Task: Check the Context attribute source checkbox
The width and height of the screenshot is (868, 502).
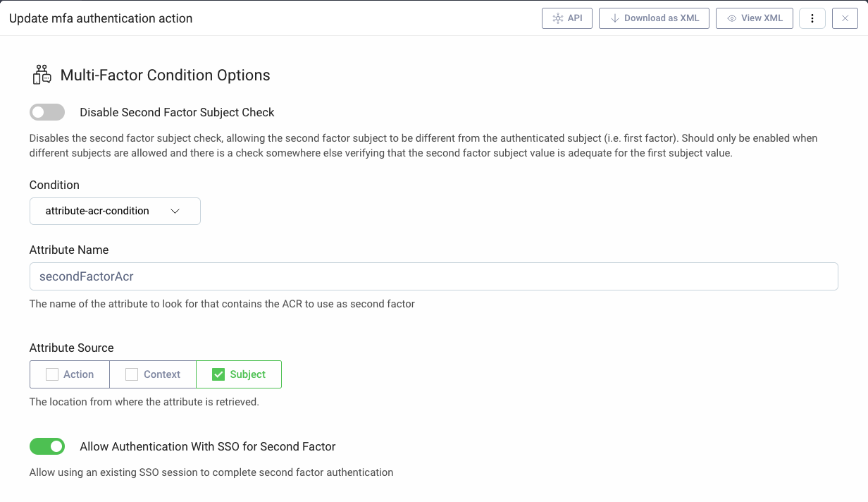Action: click(x=131, y=374)
